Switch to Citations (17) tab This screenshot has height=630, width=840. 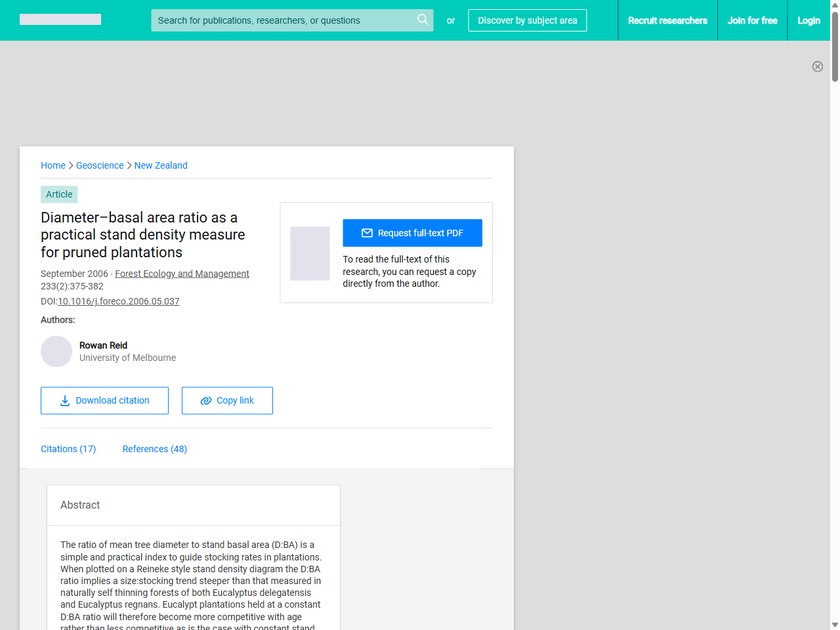(x=68, y=449)
